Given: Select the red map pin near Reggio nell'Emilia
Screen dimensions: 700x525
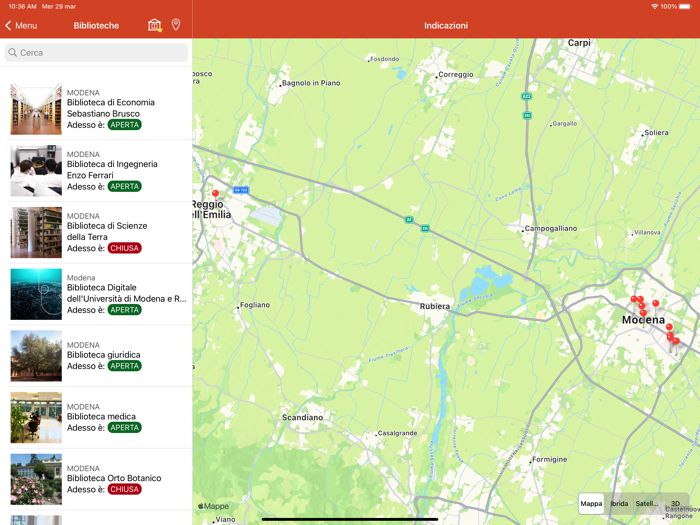Looking at the screenshot, I should pyautogui.click(x=215, y=194).
